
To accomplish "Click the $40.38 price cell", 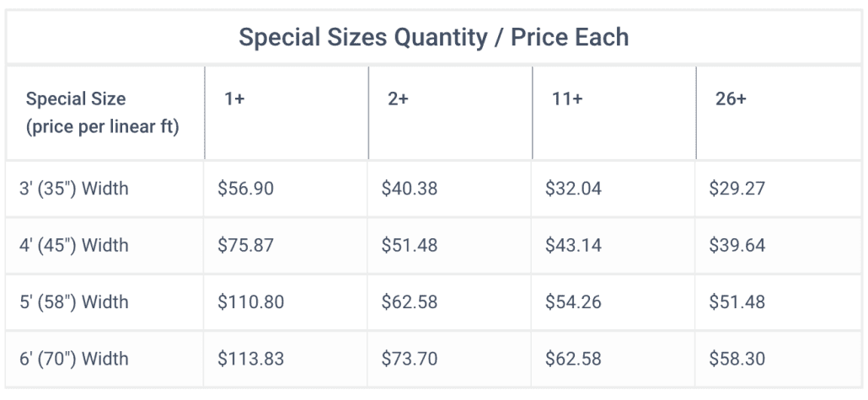I will tap(409, 189).
